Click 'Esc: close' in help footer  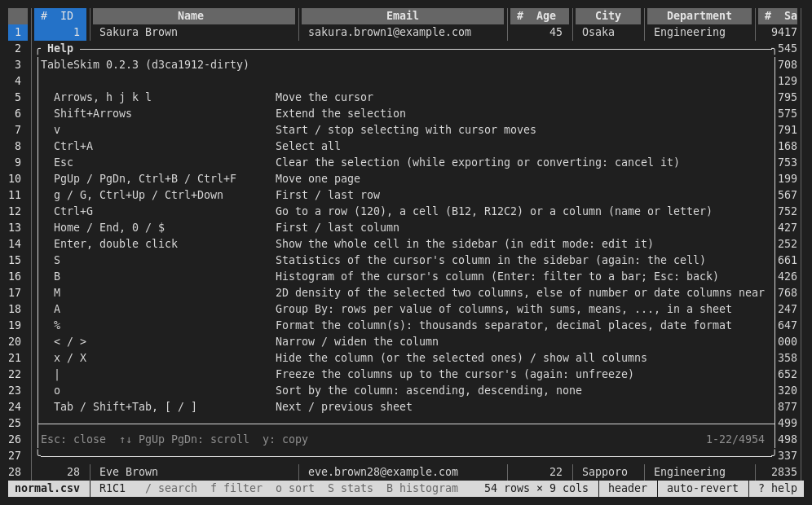[73, 439]
